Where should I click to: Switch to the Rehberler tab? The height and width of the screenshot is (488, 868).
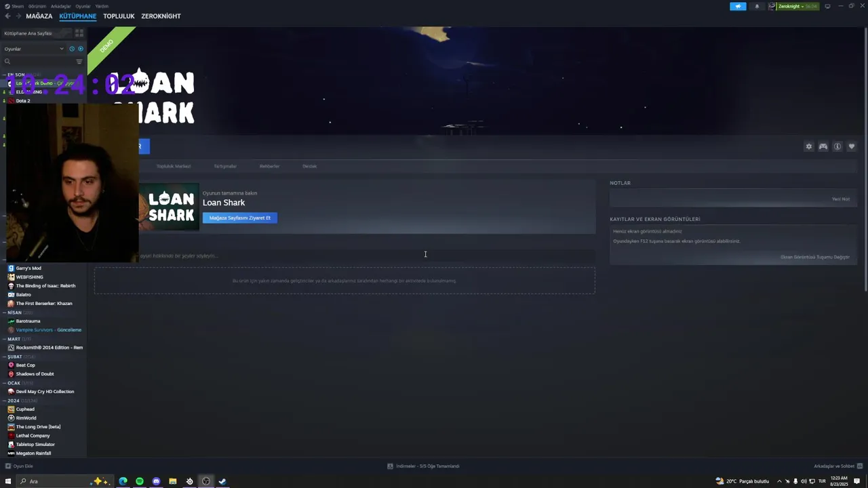pos(269,166)
